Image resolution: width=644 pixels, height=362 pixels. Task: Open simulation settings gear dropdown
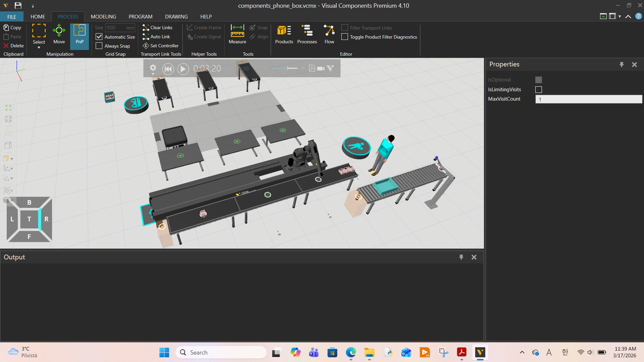(153, 68)
